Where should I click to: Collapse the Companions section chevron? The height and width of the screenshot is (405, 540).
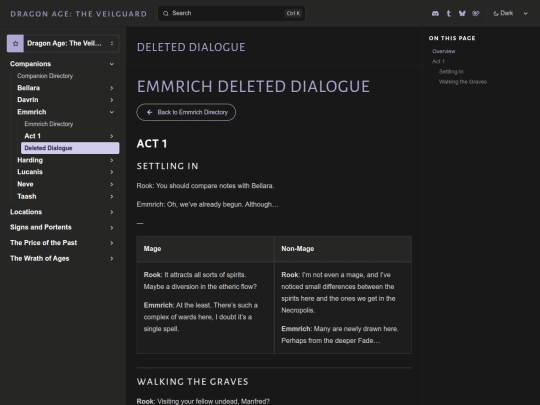click(112, 64)
